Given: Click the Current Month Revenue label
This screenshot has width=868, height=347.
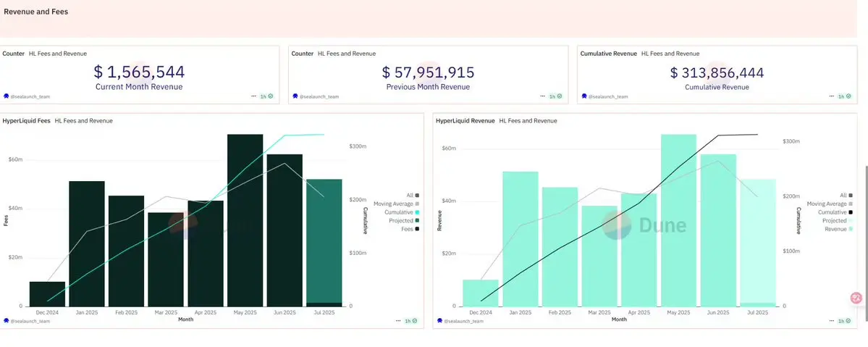Looking at the screenshot, I should (139, 86).
